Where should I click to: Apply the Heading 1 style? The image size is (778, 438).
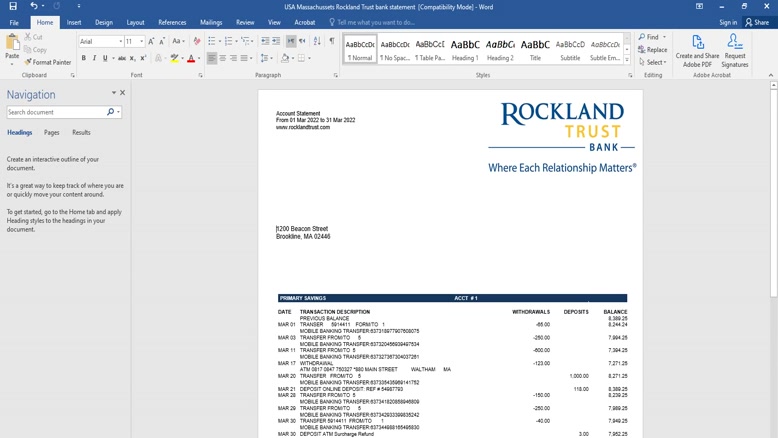click(x=465, y=50)
